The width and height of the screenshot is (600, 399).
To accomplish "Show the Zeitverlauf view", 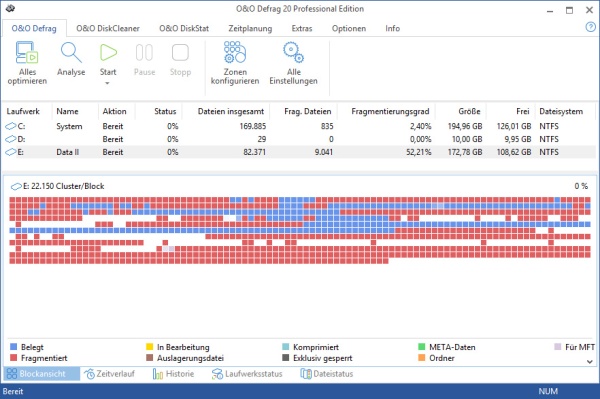I will point(110,374).
